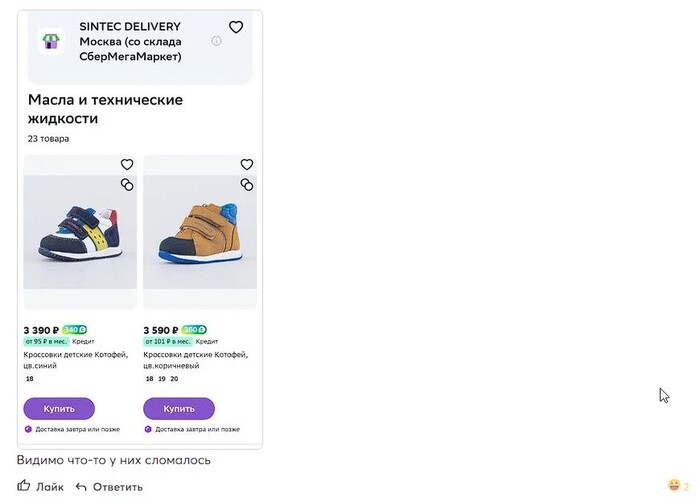Buy the 3 590 ₽ brown sneakers
This screenshot has height=502, width=700.
pos(179,409)
